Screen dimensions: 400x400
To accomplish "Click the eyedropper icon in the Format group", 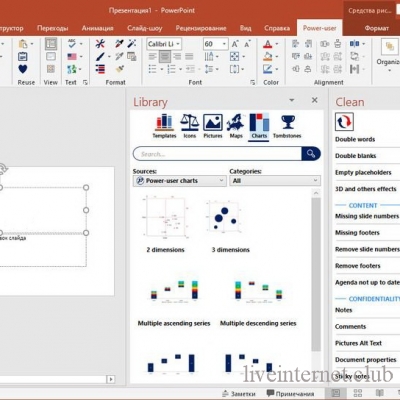I will (x=119, y=44).
